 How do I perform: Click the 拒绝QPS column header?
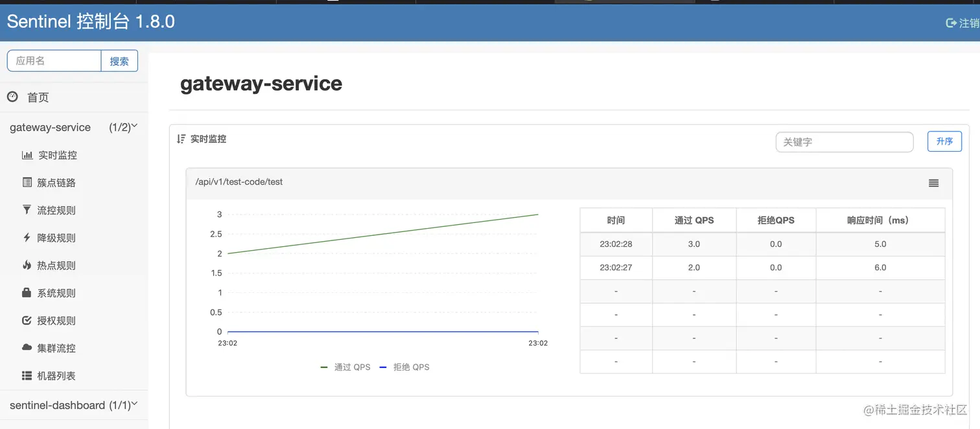(x=776, y=220)
